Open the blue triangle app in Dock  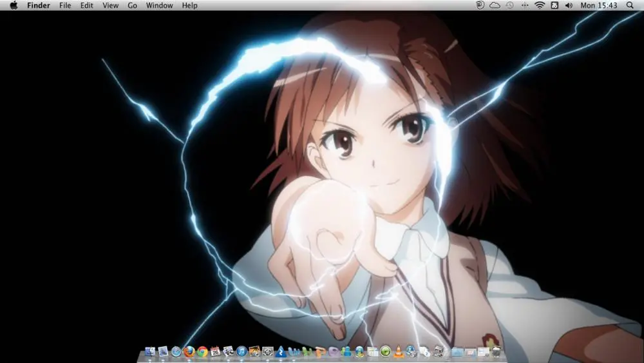click(281, 351)
